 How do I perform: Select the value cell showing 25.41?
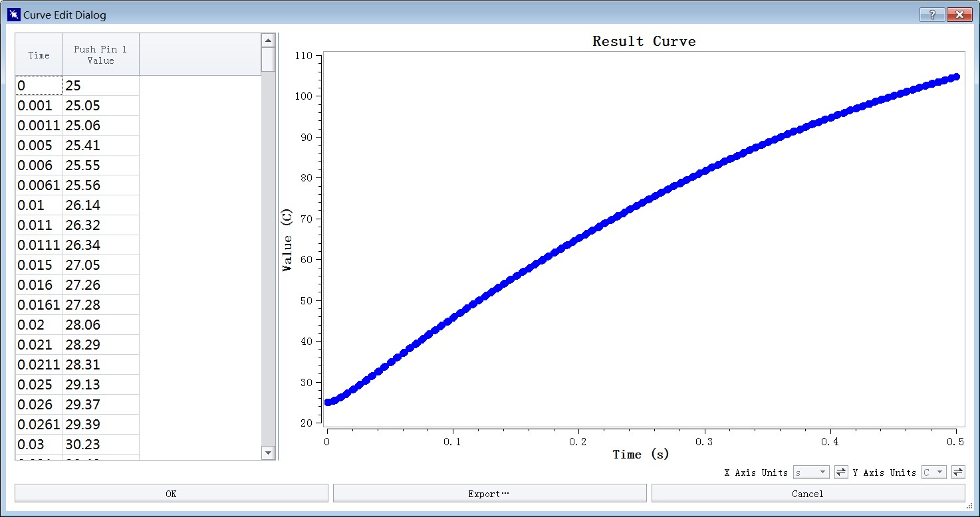100,146
